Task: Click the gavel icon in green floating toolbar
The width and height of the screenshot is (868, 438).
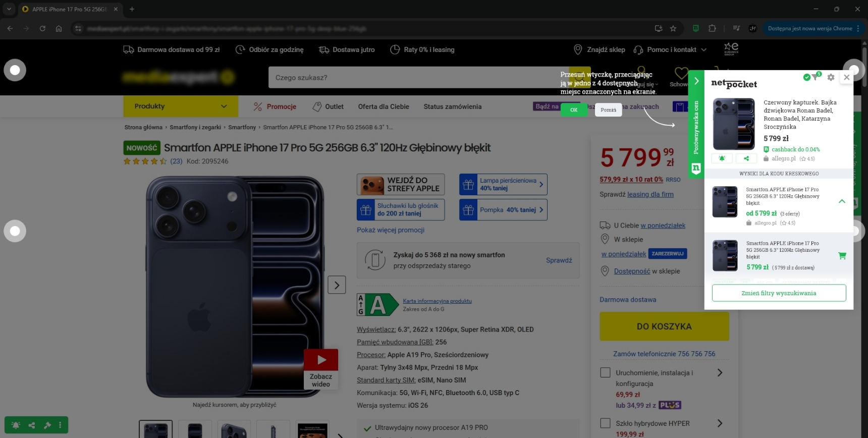Action: (47, 425)
